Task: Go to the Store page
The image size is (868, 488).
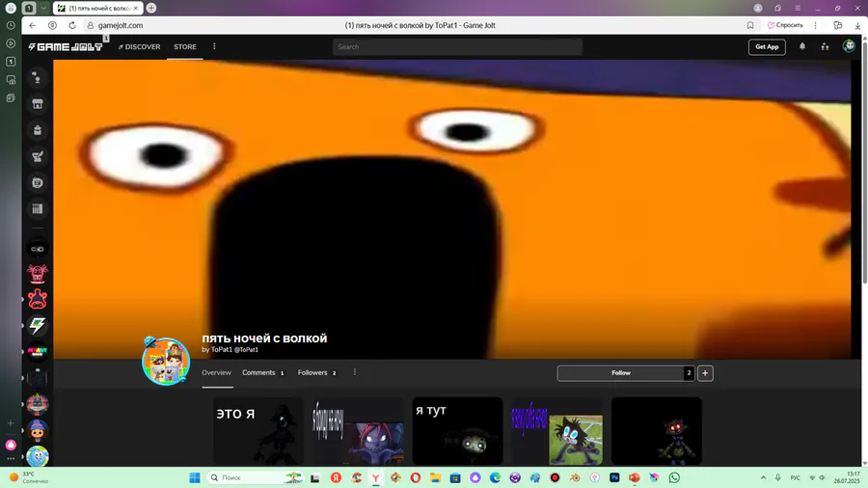Action: (185, 47)
